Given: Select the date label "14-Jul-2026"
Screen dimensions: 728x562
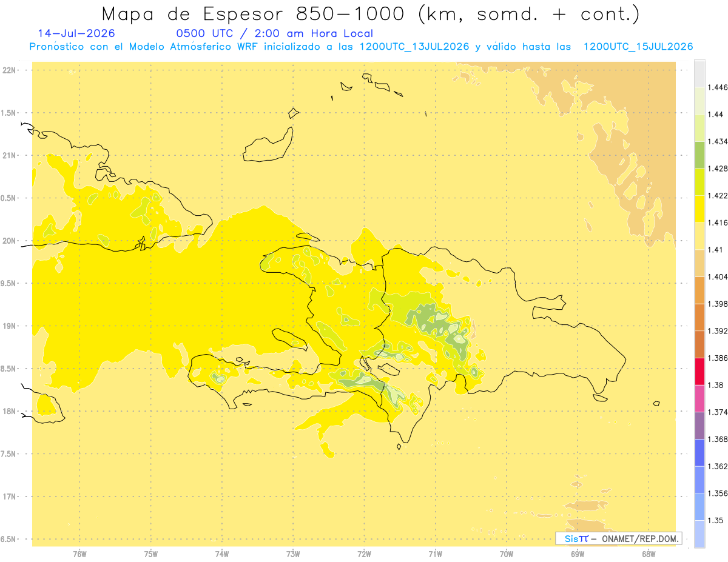Looking at the screenshot, I should coord(76,33).
